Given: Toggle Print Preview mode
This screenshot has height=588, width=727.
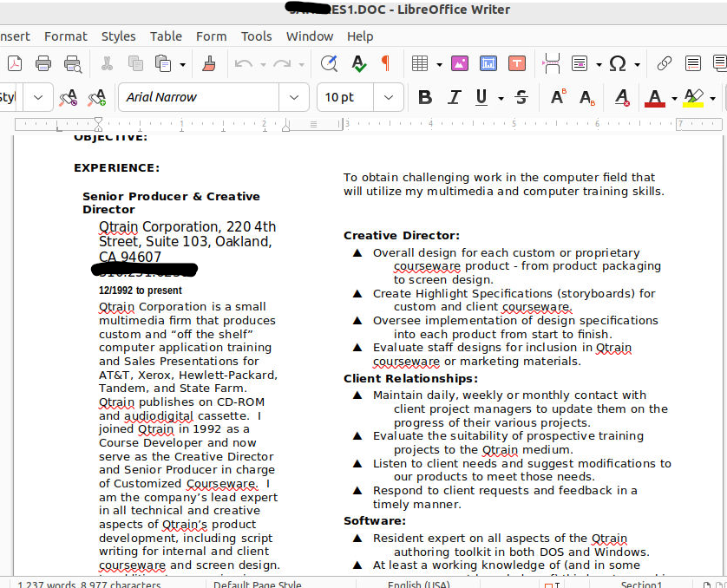Looking at the screenshot, I should (72, 63).
